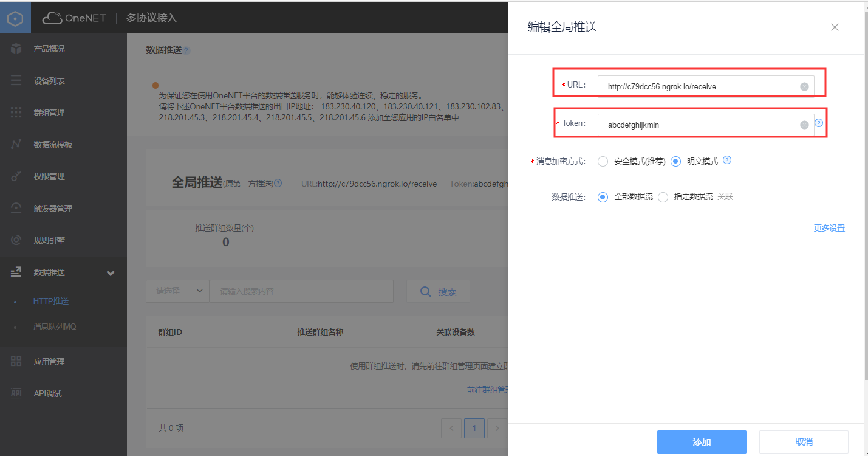Click the help icon beside 数据推送 heading
The image size is (868, 456).
click(x=186, y=50)
